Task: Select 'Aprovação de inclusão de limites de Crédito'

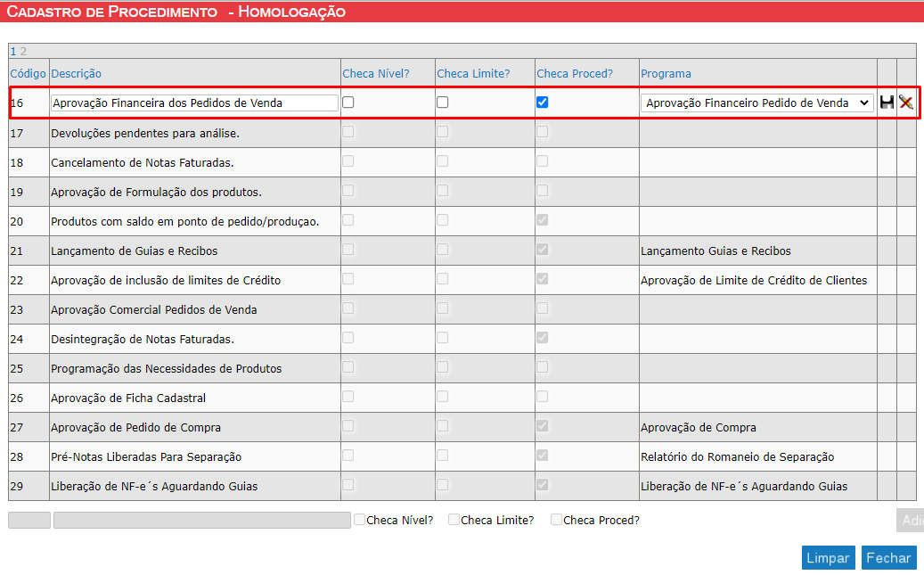Action: tap(166, 281)
